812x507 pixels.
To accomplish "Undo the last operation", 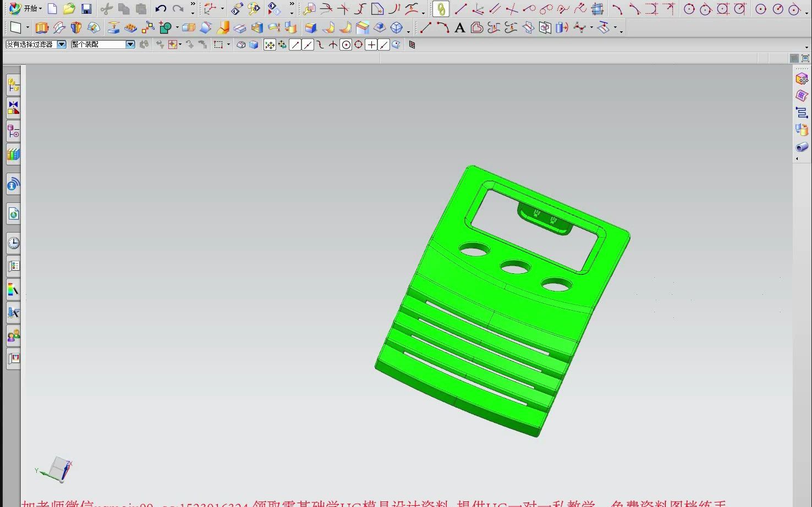I will point(160,8).
